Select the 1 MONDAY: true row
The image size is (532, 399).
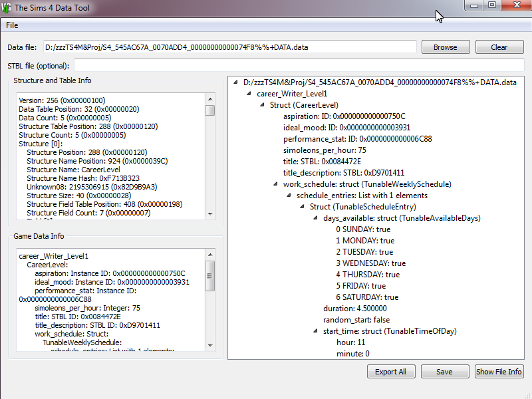point(365,241)
